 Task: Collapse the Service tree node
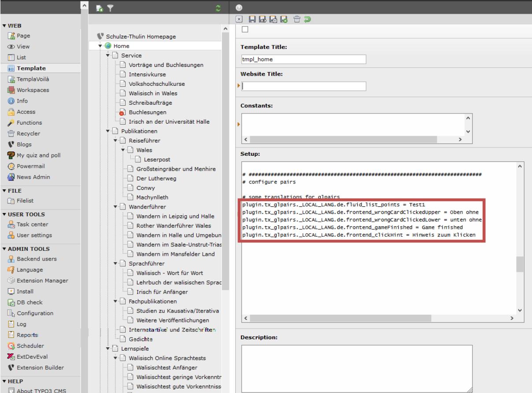[108, 55]
